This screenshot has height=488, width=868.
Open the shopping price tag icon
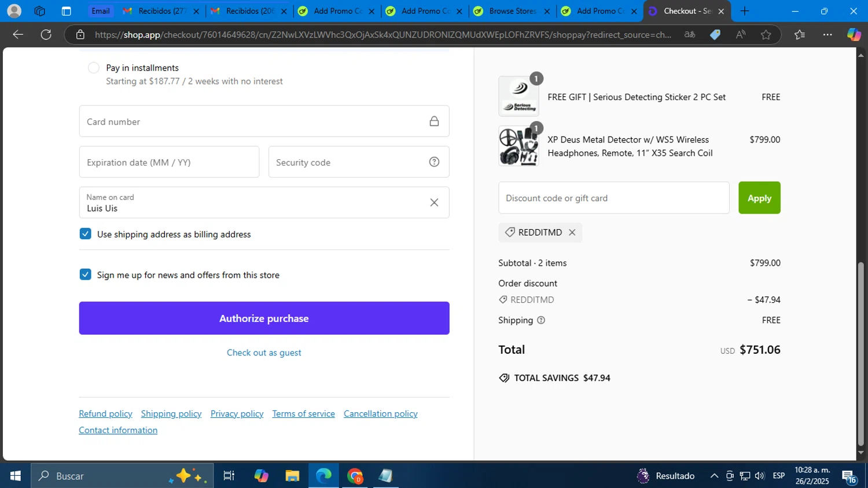click(x=715, y=35)
